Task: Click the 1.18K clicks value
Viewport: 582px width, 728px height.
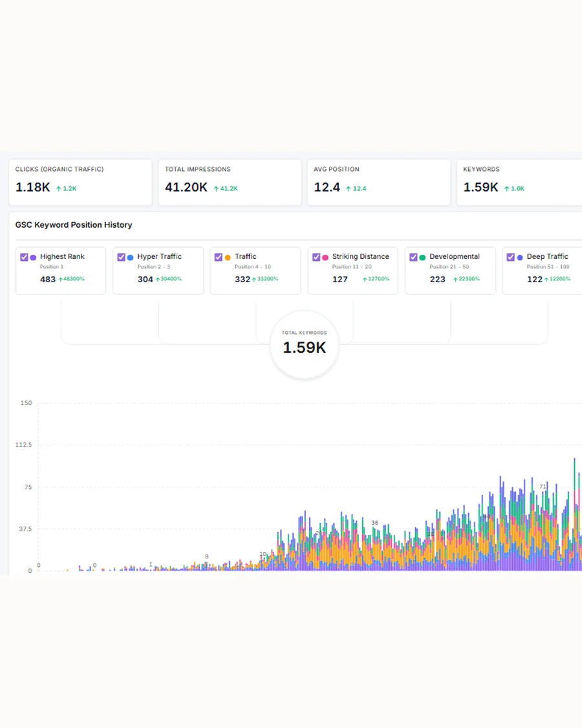Action: [32, 187]
